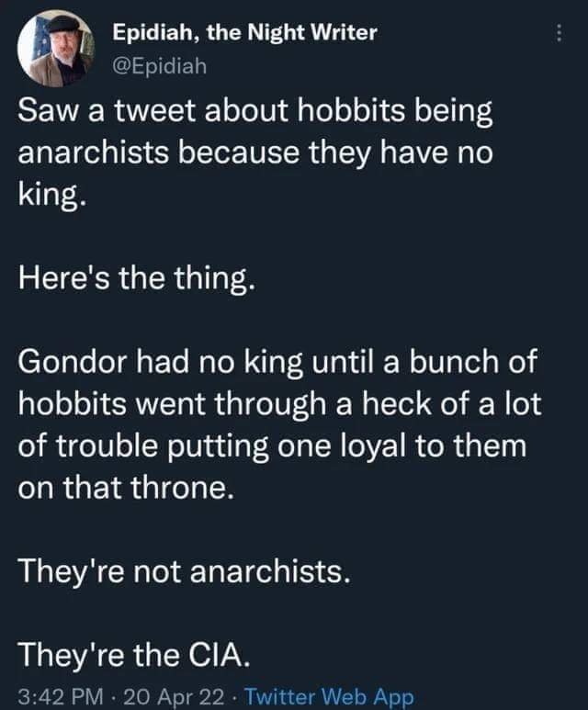The width and height of the screenshot is (588, 710).
Task: Click the word "bunch" in the Gondor paragraph
Action: (x=455, y=362)
